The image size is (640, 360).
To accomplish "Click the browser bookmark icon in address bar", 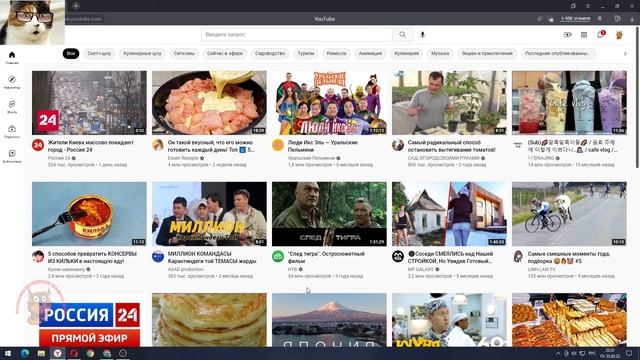I will [600, 19].
